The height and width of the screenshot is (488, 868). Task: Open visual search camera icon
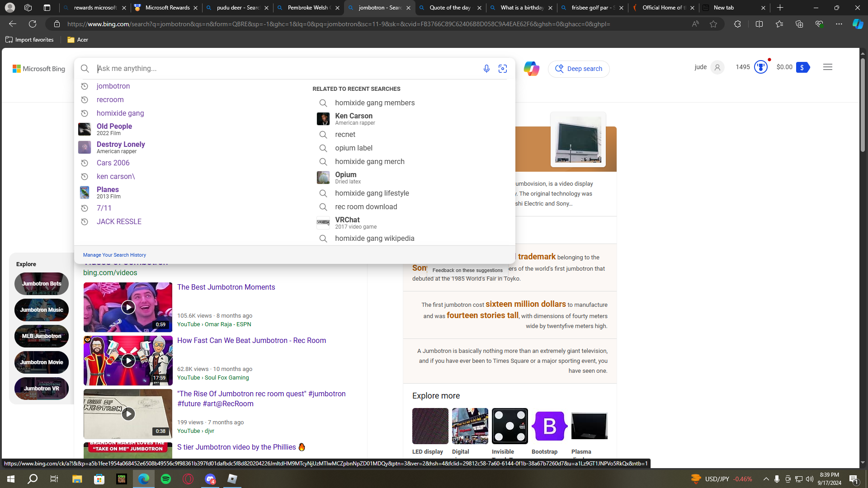point(503,69)
